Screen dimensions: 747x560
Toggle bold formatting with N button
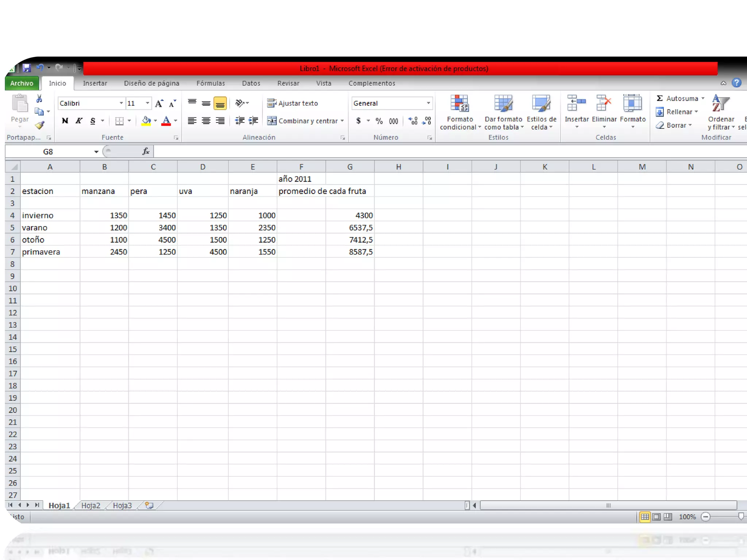coord(65,121)
